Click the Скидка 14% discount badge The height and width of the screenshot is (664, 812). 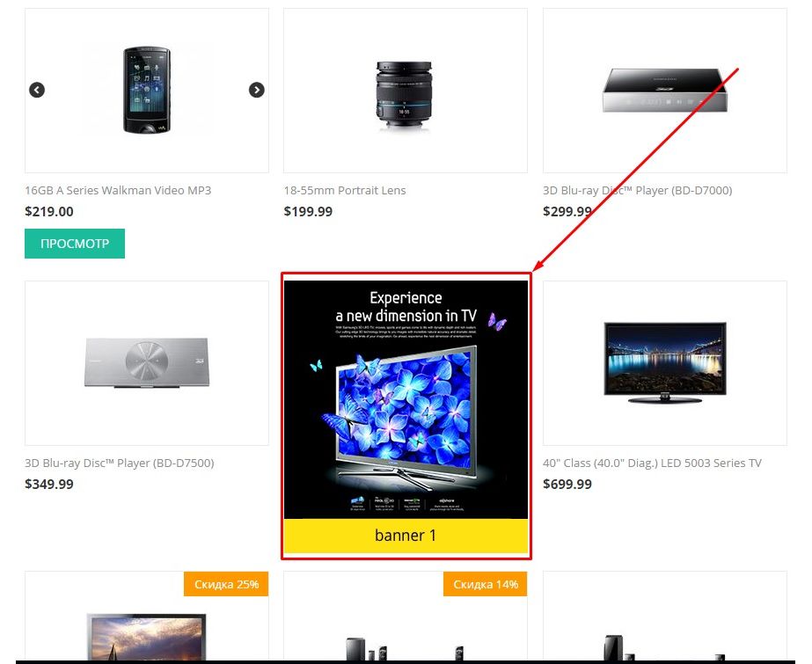click(486, 584)
